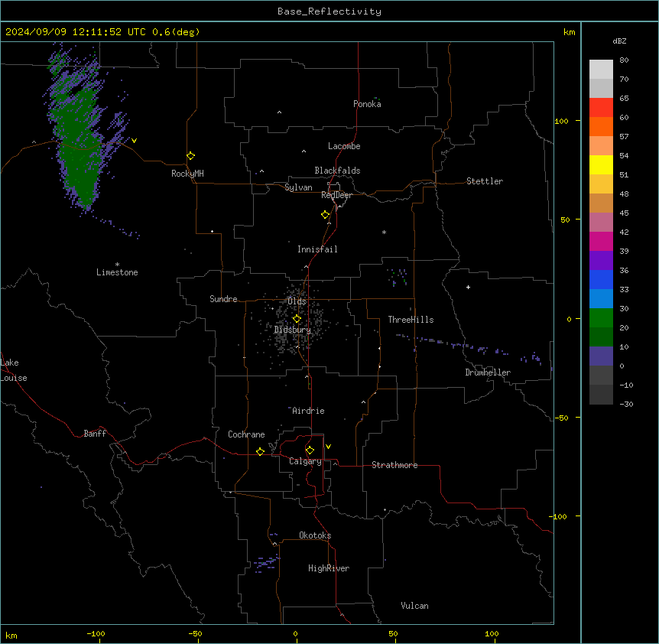Click the Sundre town label
Screen dimensions: 659x644
[223, 299]
